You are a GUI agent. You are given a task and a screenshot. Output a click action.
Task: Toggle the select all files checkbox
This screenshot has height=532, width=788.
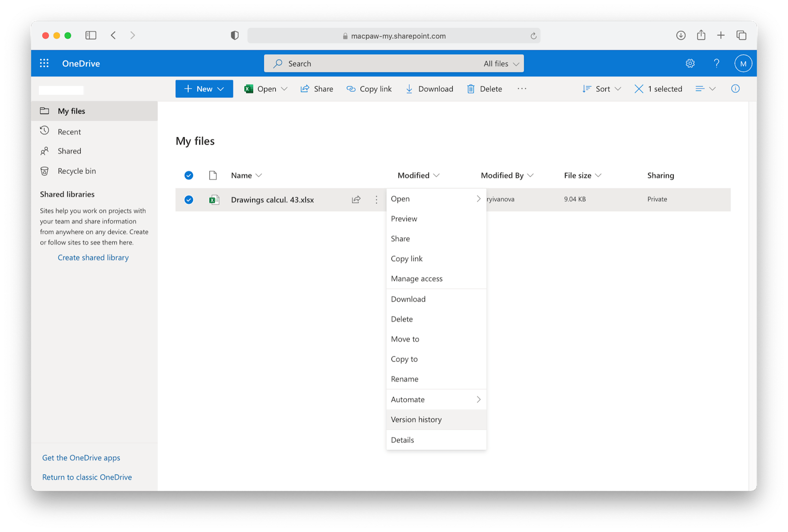[189, 175]
